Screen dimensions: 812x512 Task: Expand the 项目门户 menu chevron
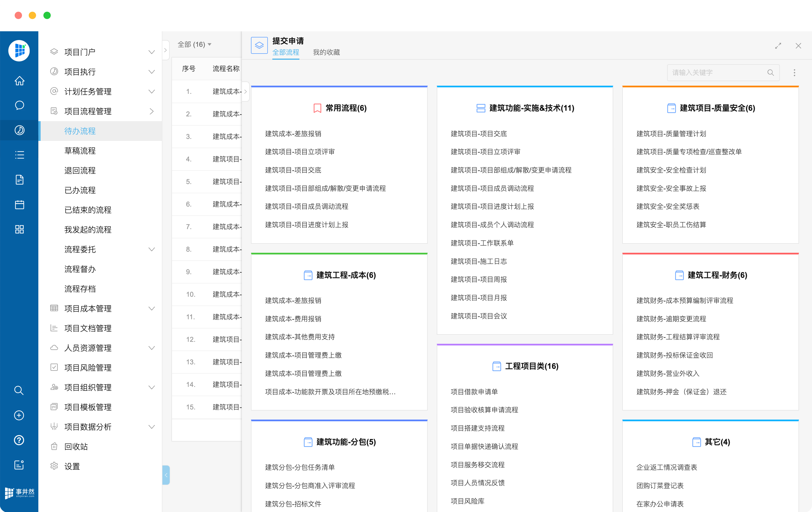coord(152,52)
